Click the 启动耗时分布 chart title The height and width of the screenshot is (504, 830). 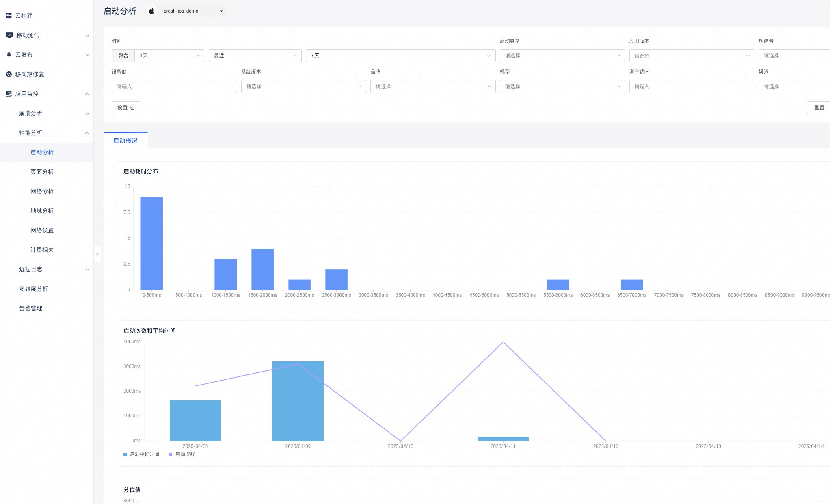click(141, 171)
